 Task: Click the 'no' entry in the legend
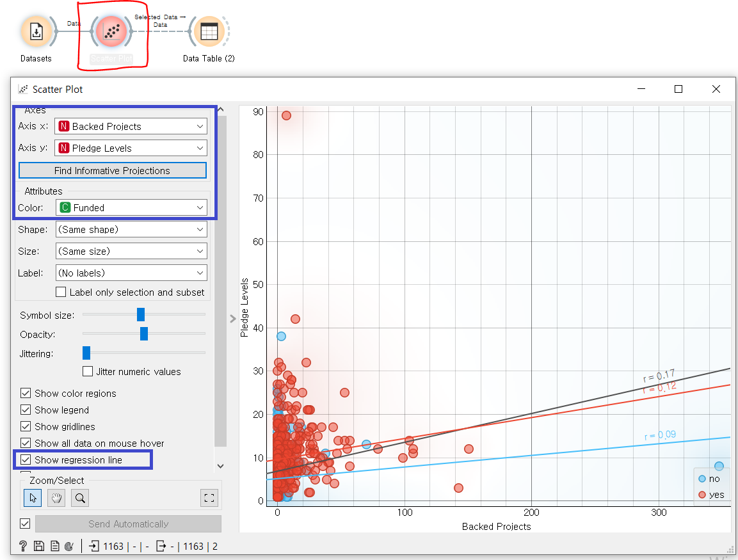(x=709, y=479)
